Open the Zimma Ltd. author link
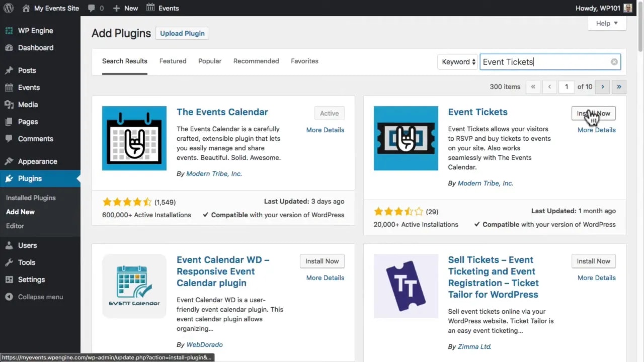The image size is (644, 362). coord(474,347)
